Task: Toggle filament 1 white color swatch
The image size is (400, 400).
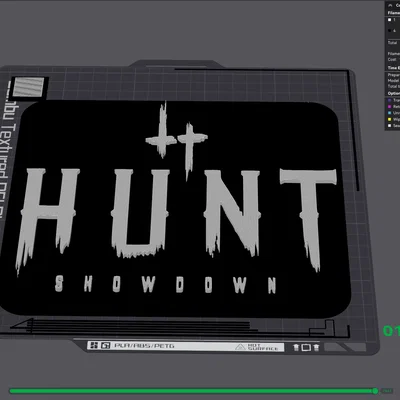Action: [x=389, y=20]
